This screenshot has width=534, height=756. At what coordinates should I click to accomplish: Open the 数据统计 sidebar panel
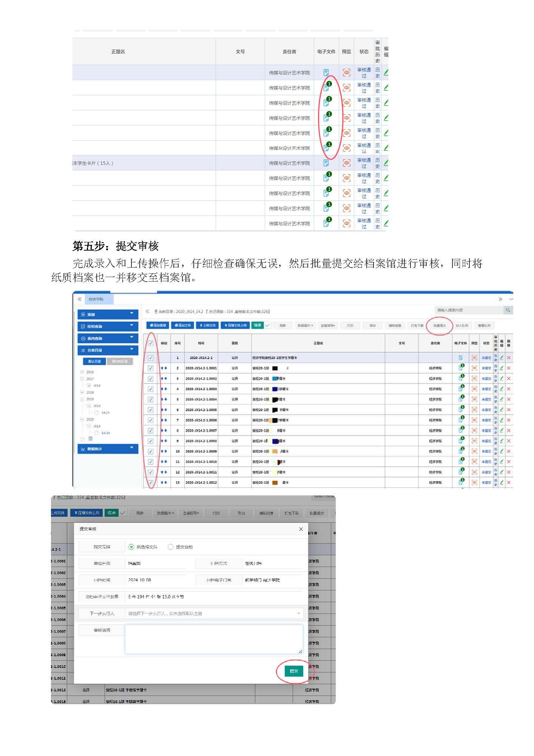coord(108,449)
